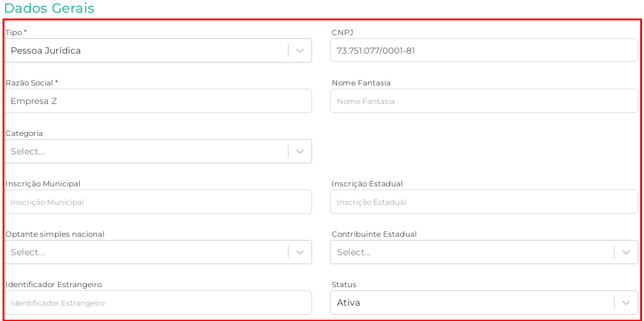The height and width of the screenshot is (321, 644).
Task: Click the Optante simples nacional chevron arrow
Action: [x=300, y=252]
